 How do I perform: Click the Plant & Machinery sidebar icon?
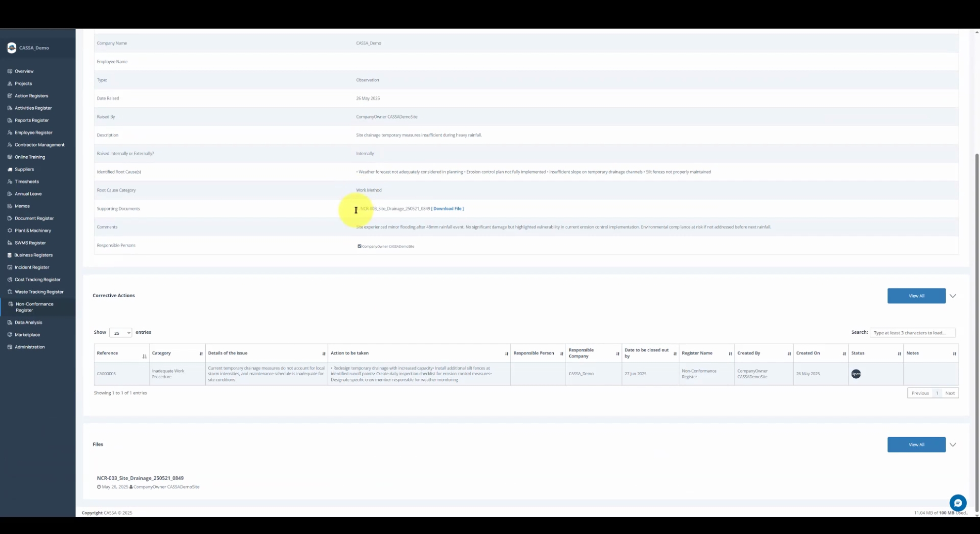tap(10, 230)
